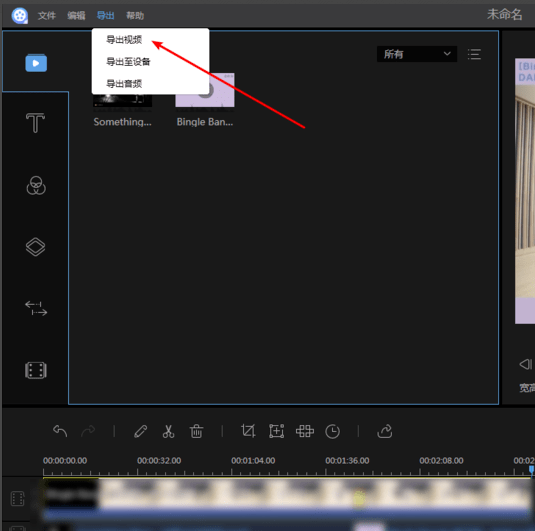The height and width of the screenshot is (531, 535).
Task: Undo the last edit
Action: coord(60,431)
